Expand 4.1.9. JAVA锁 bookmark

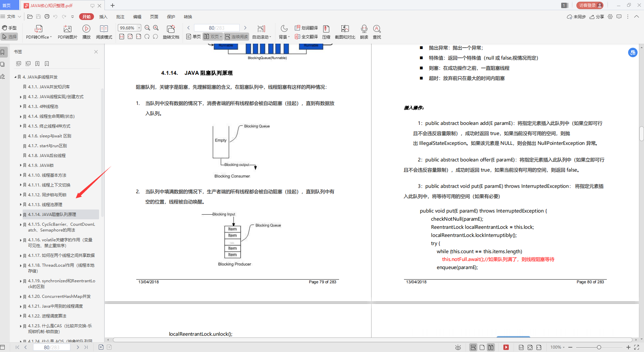tap(21, 166)
